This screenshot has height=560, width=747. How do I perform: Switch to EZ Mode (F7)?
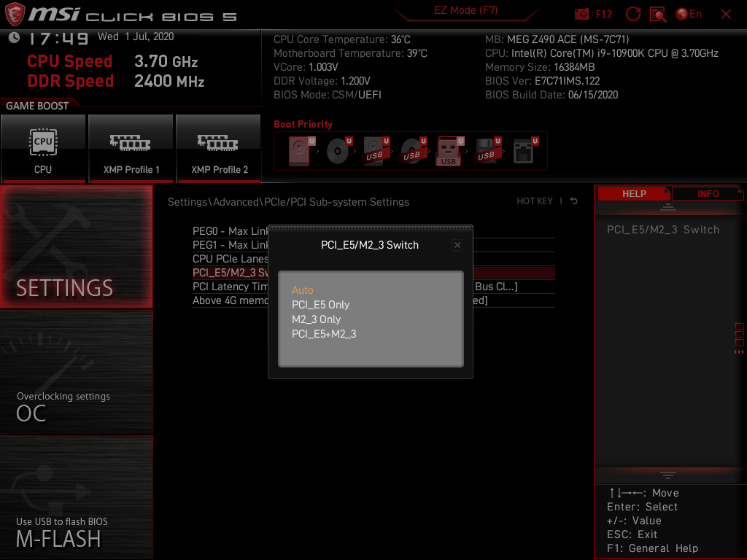click(x=465, y=10)
